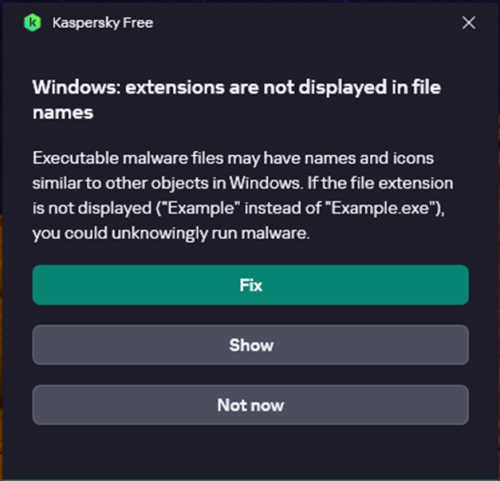The image size is (500, 481).
Task: Click the Kaspersky Free title text
Action: 103,23
